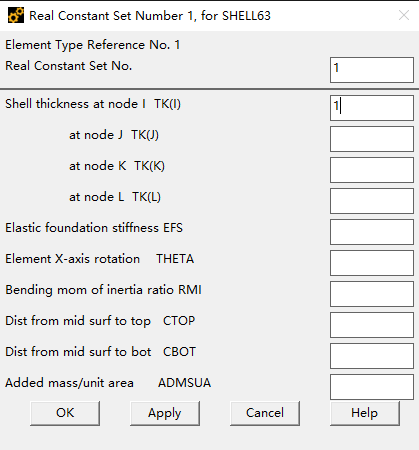Screen dimensions: 419x450
Task: Select the TK(K) node thickness field
Action: [x=372, y=170]
